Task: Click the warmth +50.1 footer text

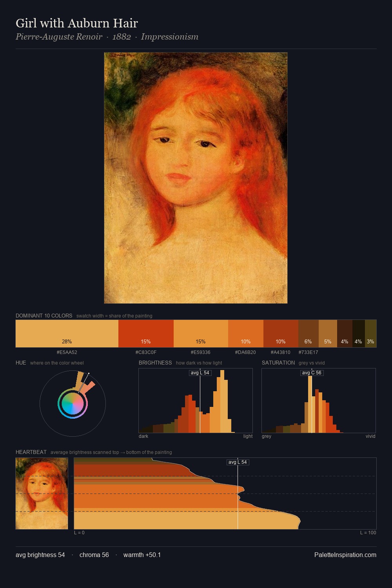Action: pyautogui.click(x=142, y=555)
